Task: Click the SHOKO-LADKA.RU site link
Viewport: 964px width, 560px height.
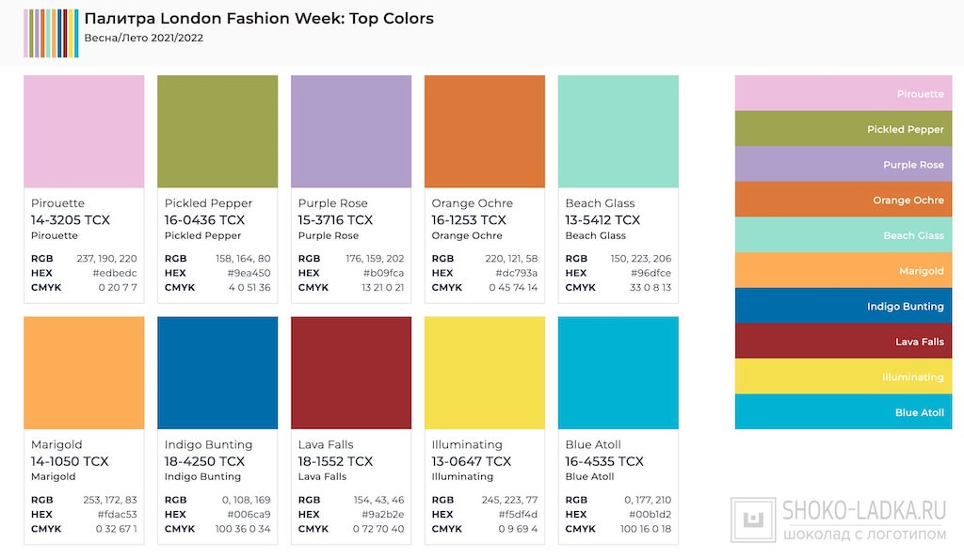Action: click(x=864, y=511)
